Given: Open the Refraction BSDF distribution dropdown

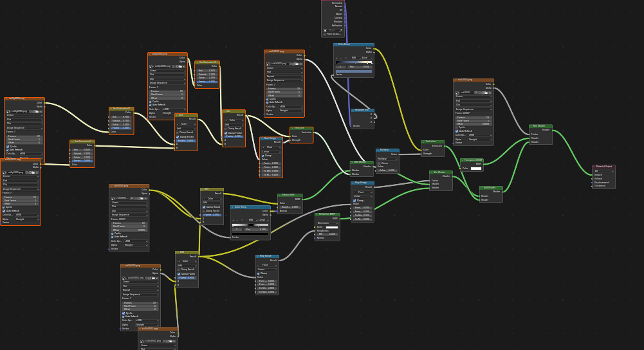Looking at the screenshot, I should click(x=327, y=223).
